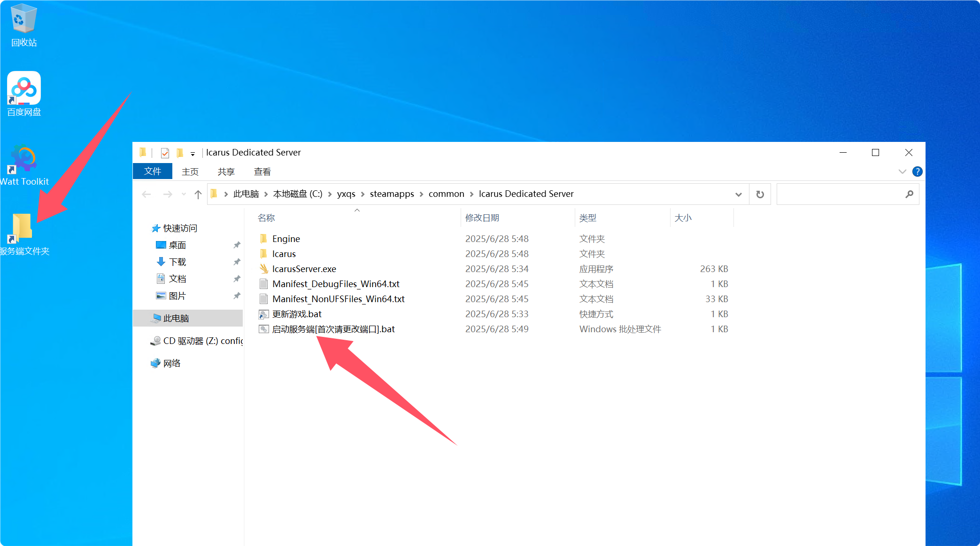Select 文档 in the navigation pane
The height and width of the screenshot is (546, 980).
(177, 279)
